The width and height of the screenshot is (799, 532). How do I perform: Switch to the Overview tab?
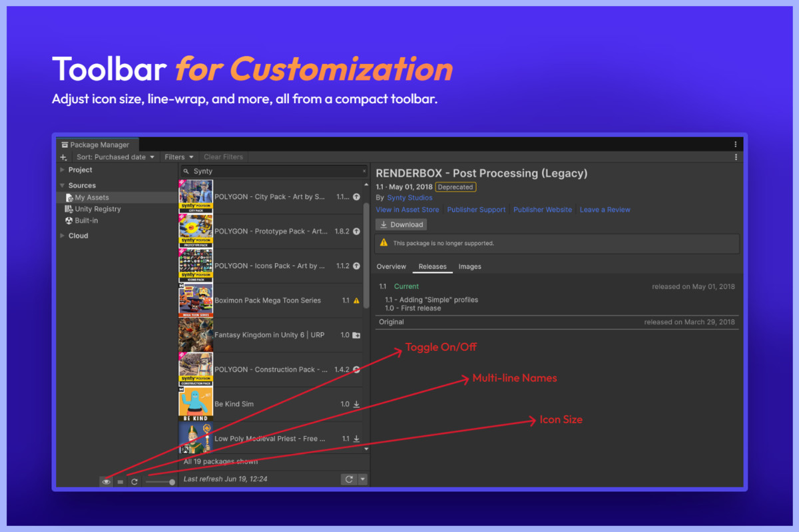[x=392, y=266]
